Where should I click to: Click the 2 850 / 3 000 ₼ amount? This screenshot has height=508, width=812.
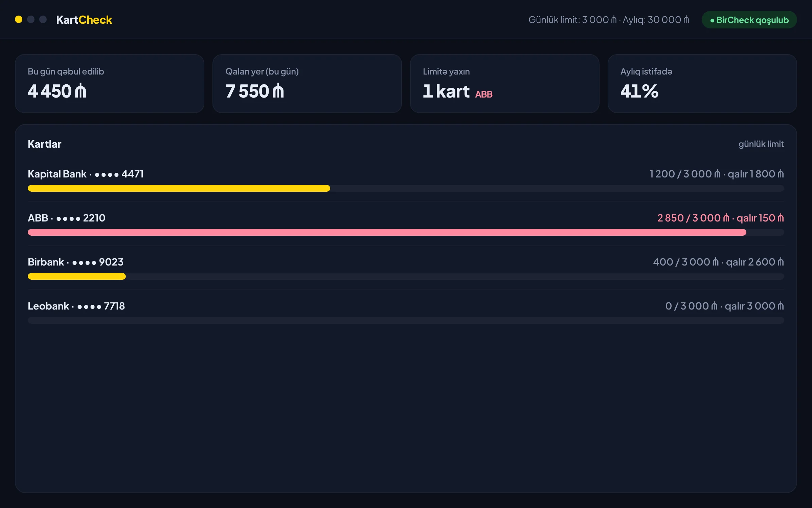(x=693, y=218)
